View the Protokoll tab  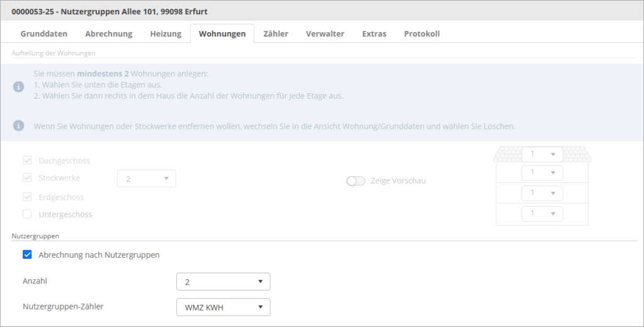(x=421, y=34)
